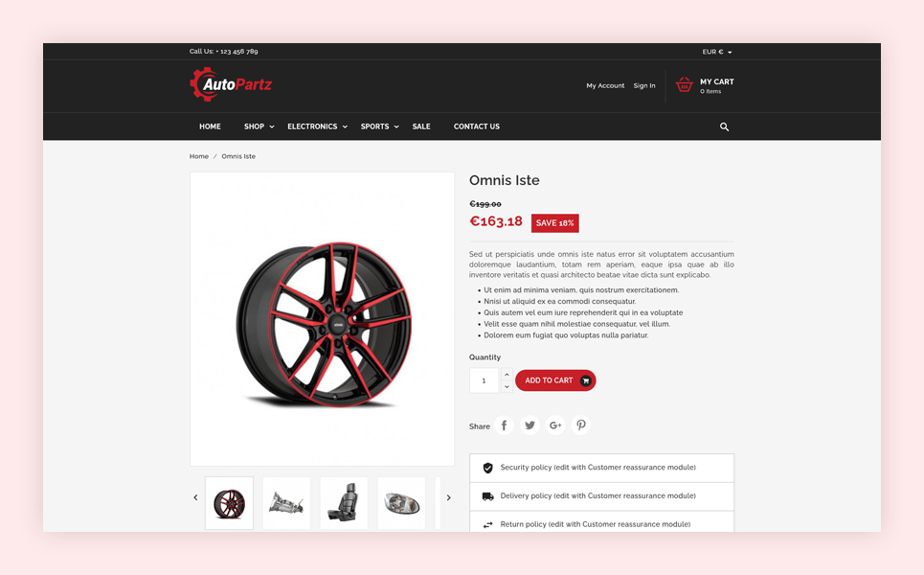924x575 pixels.
Task: Share on Pinterest icon
Action: [x=581, y=425]
